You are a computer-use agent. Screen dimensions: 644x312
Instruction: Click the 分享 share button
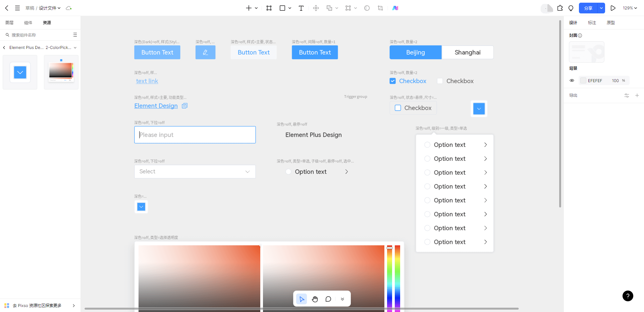[x=588, y=8]
